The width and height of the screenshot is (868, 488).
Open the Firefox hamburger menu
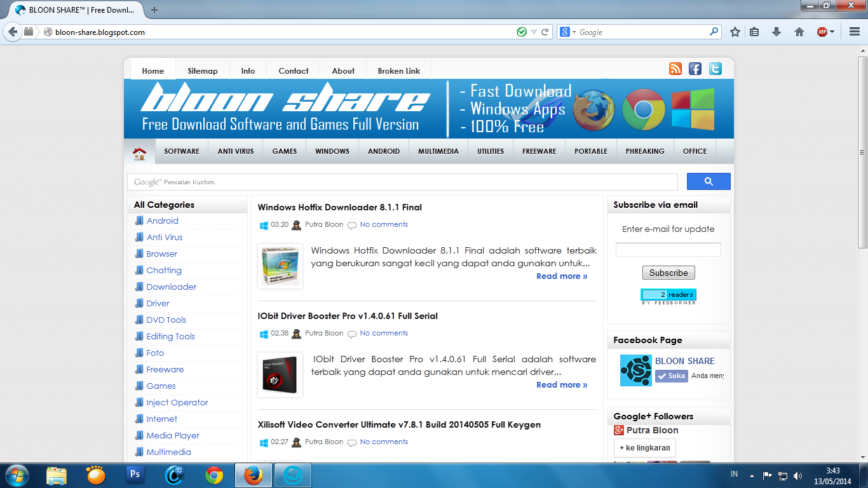point(854,32)
